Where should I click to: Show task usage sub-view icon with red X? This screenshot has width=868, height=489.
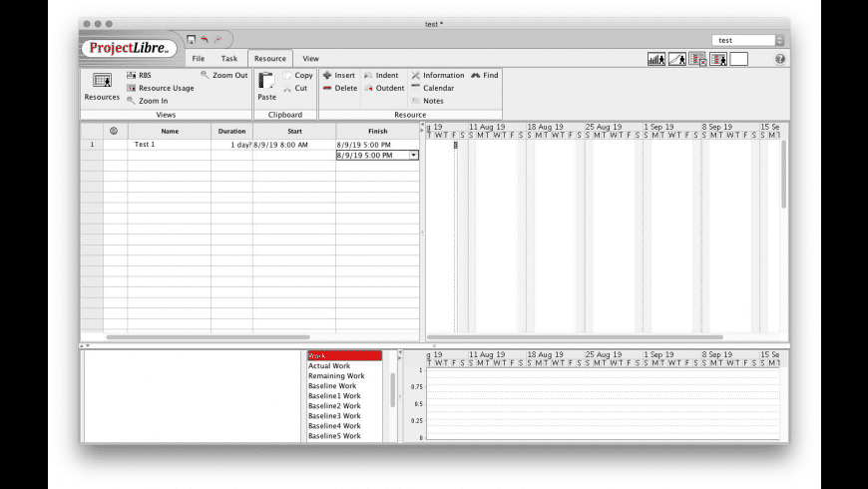pos(697,59)
